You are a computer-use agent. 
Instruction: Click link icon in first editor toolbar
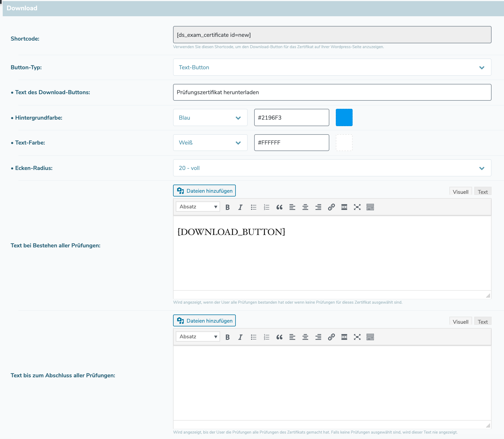pyautogui.click(x=331, y=207)
